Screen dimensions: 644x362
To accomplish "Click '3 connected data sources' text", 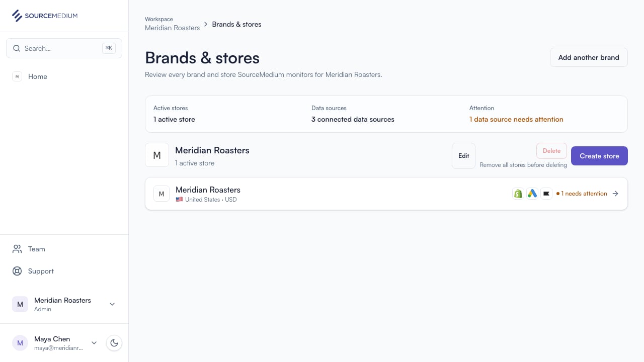I will (x=353, y=119).
